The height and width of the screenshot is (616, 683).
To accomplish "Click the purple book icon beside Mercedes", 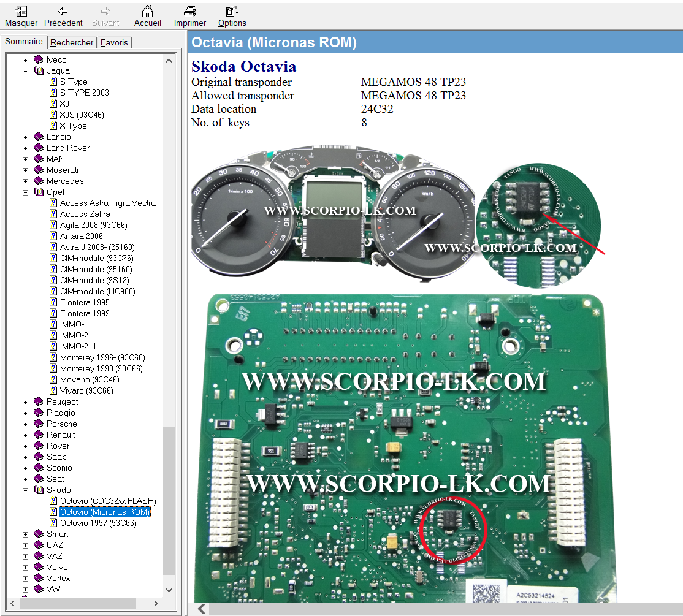I will (39, 181).
